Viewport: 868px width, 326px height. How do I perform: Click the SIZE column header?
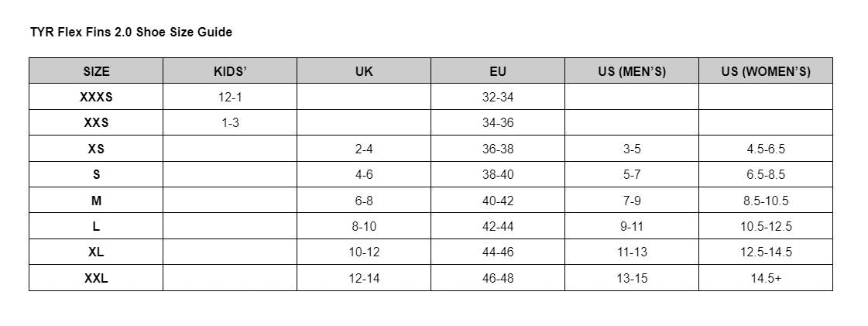pos(96,70)
